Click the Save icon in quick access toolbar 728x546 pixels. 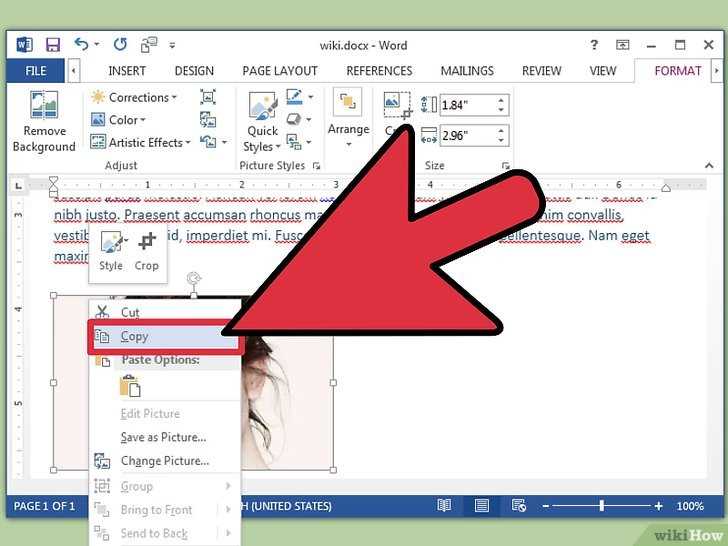[53, 45]
